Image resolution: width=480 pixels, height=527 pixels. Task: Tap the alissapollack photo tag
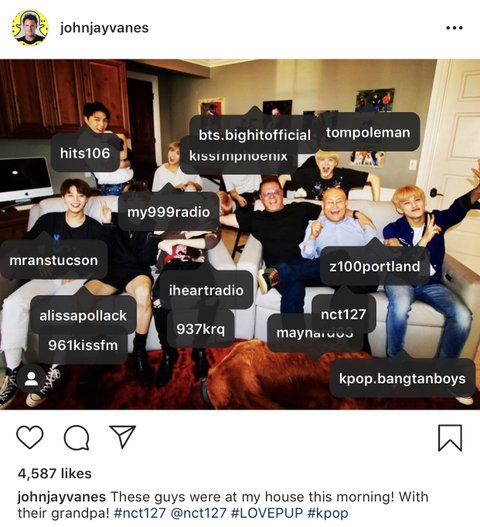[83, 315]
